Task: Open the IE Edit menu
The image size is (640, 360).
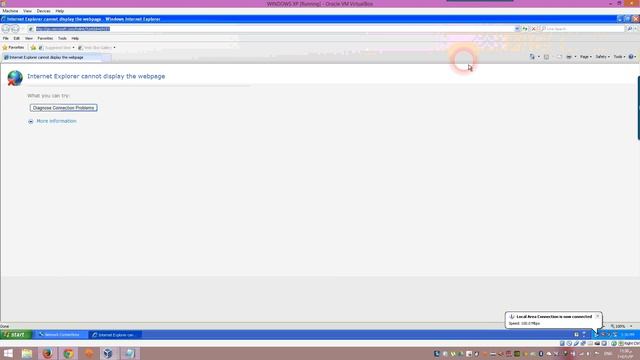Action: (x=17, y=38)
